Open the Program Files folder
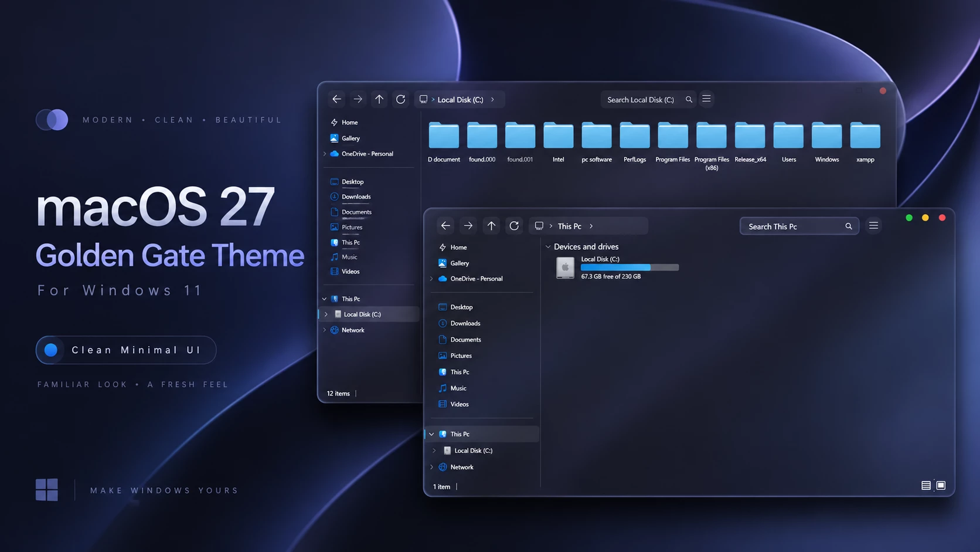980x552 pixels. (x=672, y=143)
